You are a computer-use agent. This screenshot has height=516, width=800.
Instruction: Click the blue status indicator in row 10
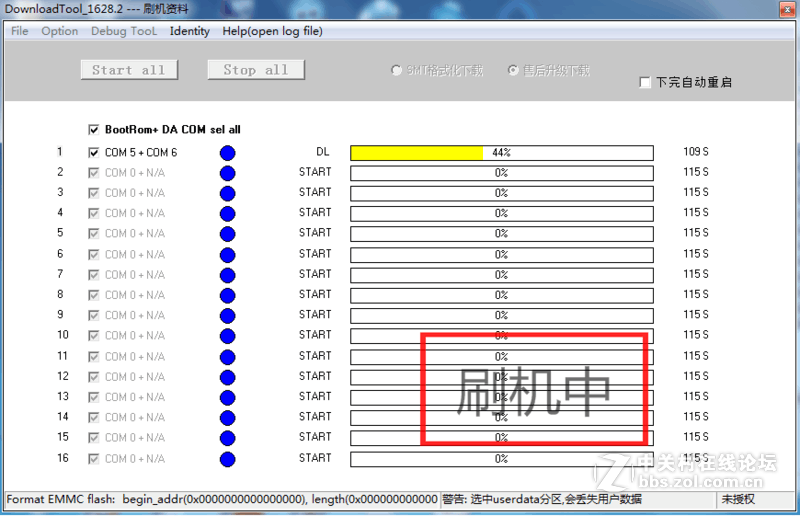coord(228,336)
